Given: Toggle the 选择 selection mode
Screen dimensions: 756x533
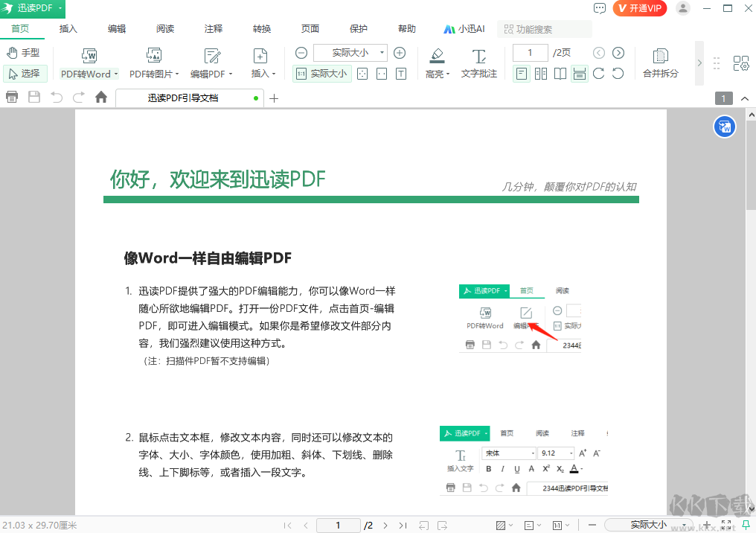Looking at the screenshot, I should pos(24,74).
